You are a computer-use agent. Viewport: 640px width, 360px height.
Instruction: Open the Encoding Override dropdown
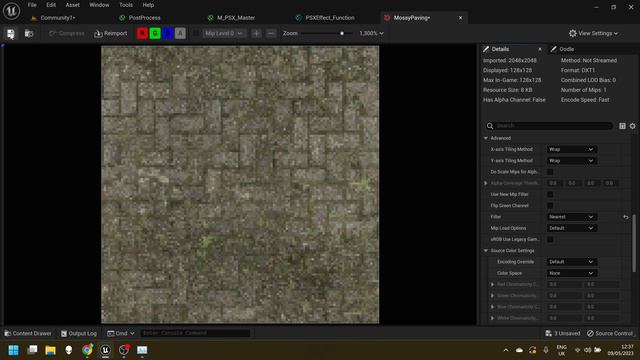click(571, 262)
